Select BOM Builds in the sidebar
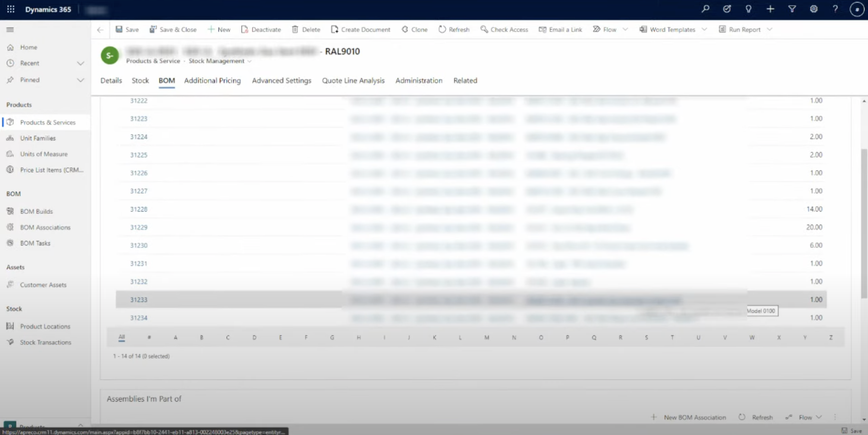Screen dimensions: 868x435 36,211
